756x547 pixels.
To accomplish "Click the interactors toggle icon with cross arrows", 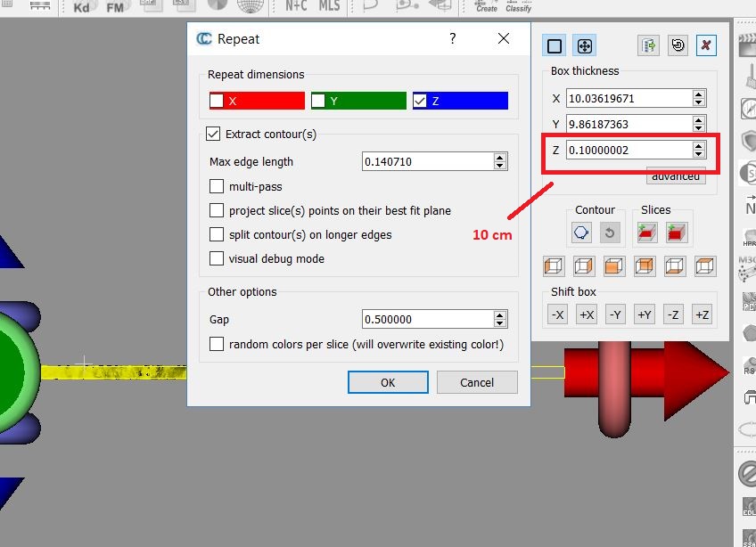I will (584, 46).
